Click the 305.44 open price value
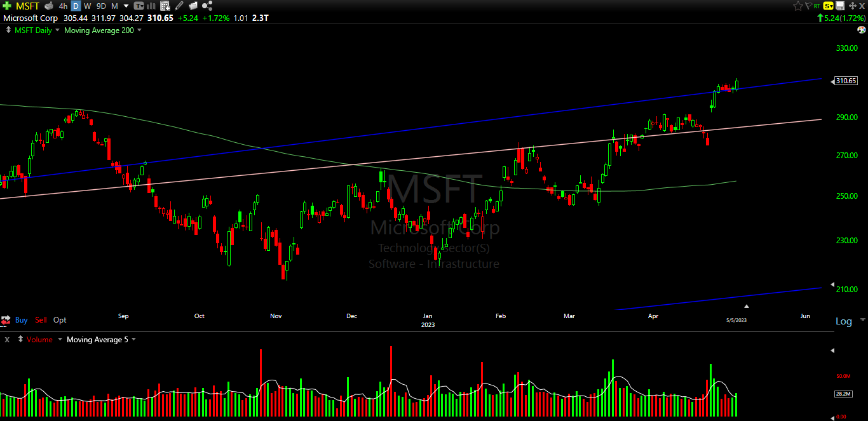This screenshot has height=421, width=868. tap(75, 18)
